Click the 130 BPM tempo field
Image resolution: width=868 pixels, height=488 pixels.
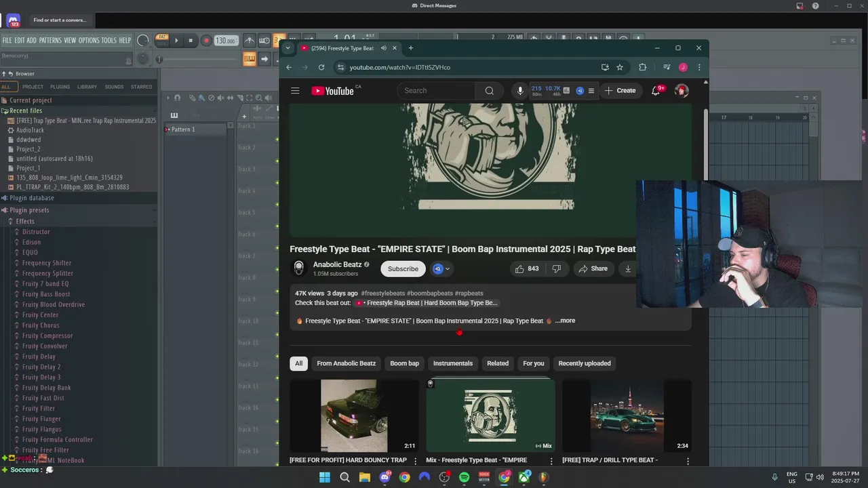(226, 41)
